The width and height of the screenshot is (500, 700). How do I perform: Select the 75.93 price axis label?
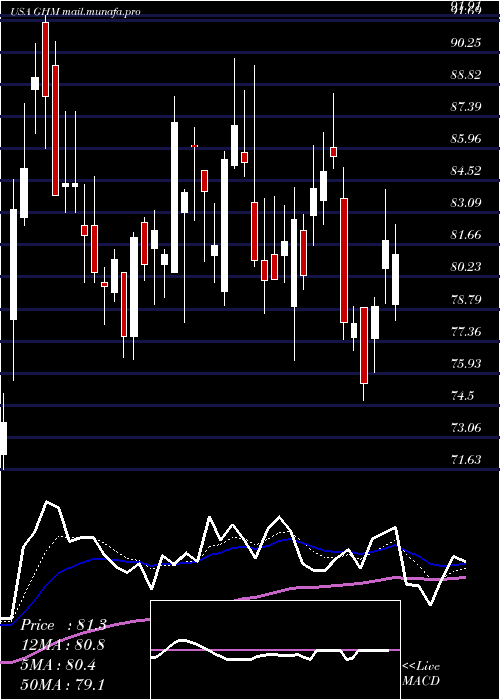[x=466, y=364]
